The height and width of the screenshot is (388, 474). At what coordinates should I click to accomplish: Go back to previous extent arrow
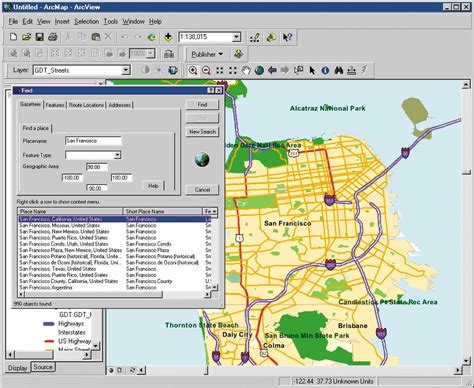click(272, 70)
